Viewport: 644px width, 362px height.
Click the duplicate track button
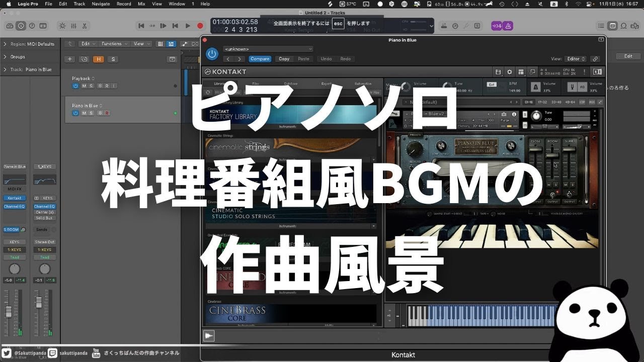pyautogui.click(x=84, y=59)
